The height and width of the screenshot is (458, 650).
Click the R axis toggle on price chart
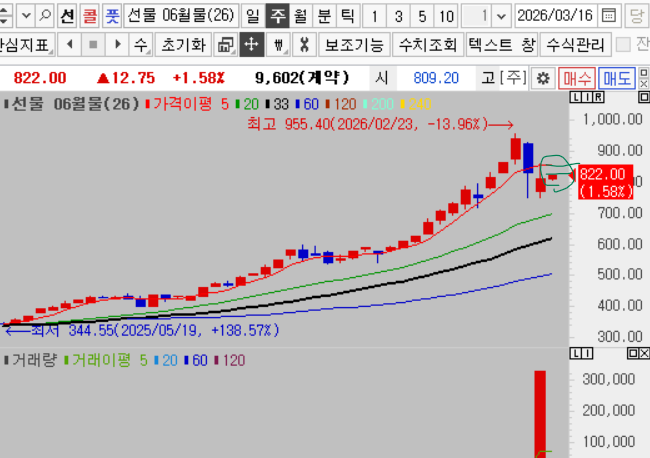pos(599,97)
